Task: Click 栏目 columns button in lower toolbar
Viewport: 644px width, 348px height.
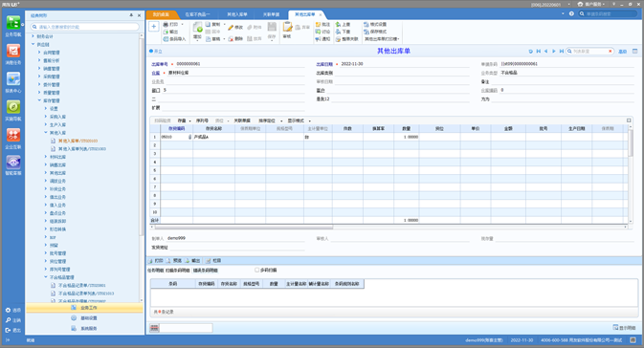Action: [x=213, y=261]
